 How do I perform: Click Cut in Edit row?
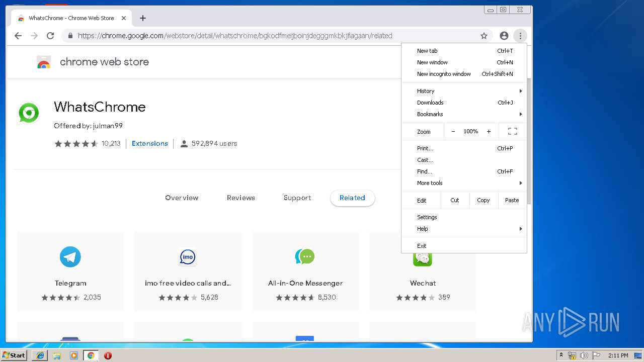tap(455, 200)
